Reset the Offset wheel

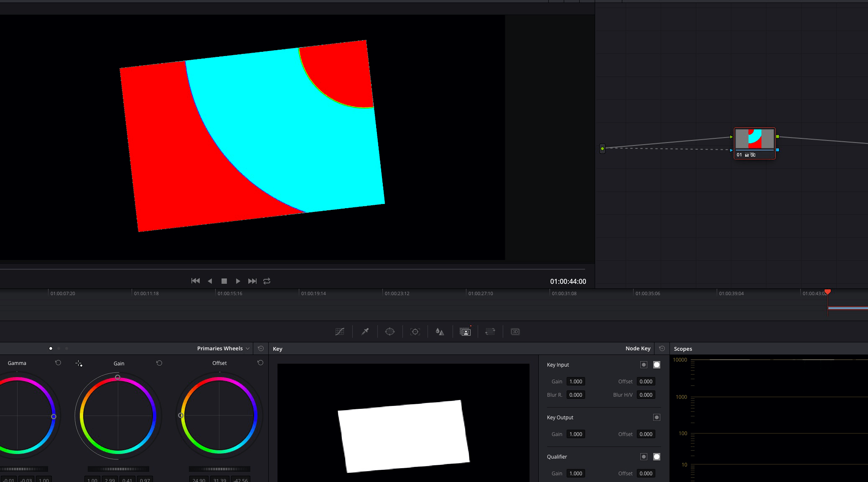click(260, 363)
